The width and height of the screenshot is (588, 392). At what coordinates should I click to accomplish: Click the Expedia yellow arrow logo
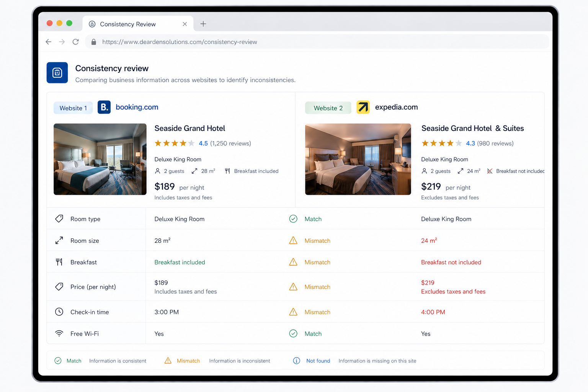pos(363,107)
